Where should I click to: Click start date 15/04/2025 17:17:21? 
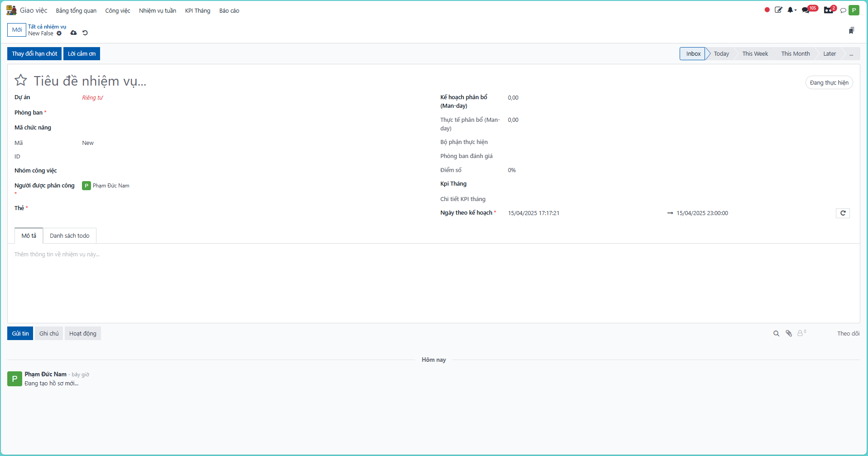[x=533, y=213]
